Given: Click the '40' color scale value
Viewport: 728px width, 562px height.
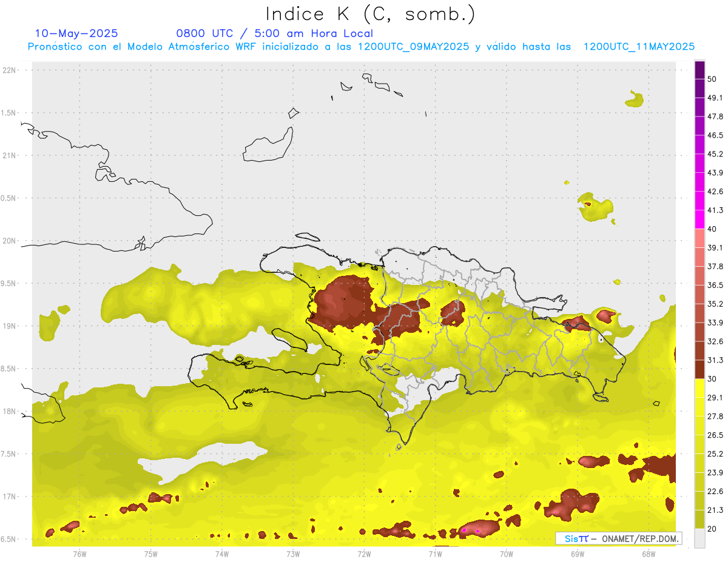Looking at the screenshot, I should (712, 229).
